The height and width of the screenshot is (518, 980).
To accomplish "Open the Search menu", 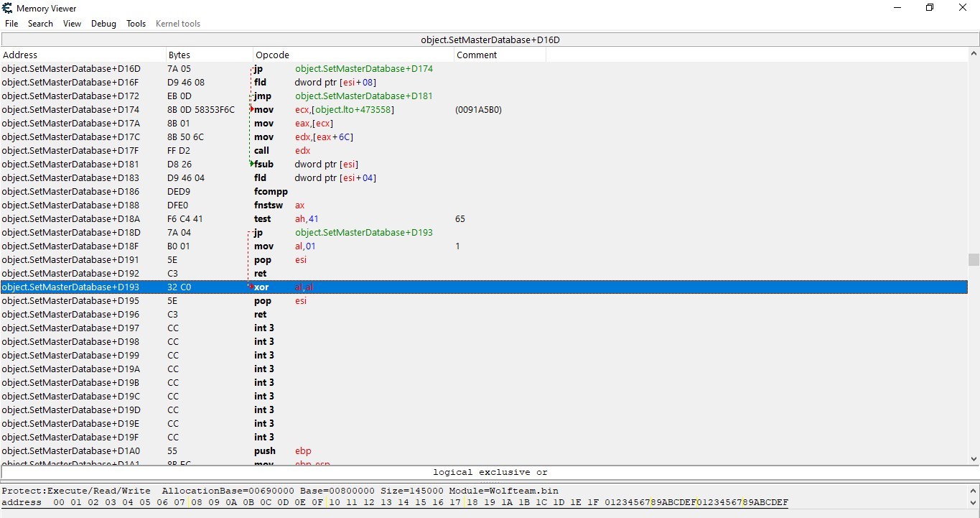I will (x=41, y=24).
